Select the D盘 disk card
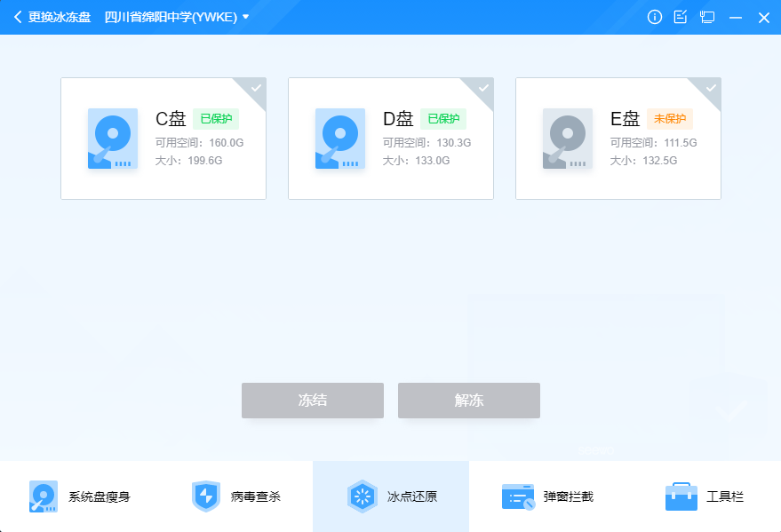The height and width of the screenshot is (532, 781). 390,139
